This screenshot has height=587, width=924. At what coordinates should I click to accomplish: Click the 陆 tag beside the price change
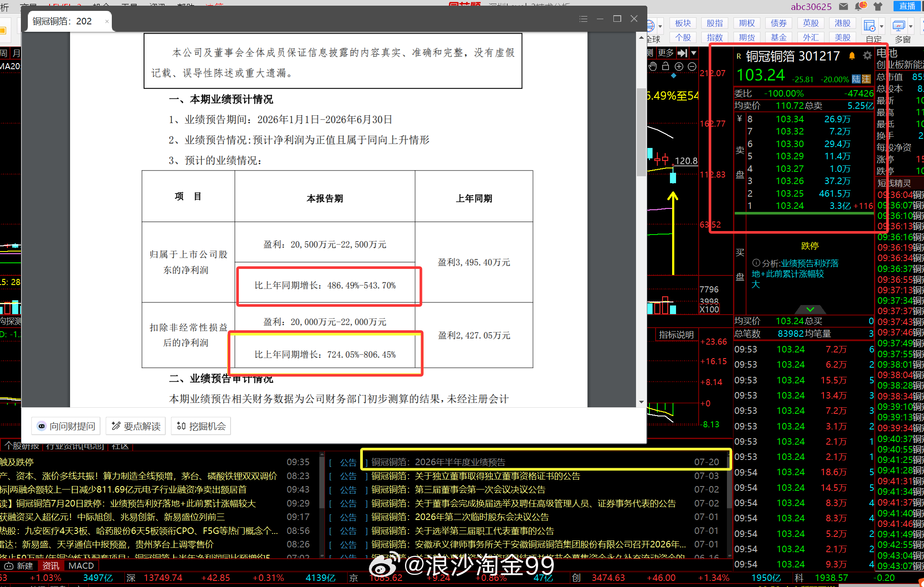(x=856, y=79)
